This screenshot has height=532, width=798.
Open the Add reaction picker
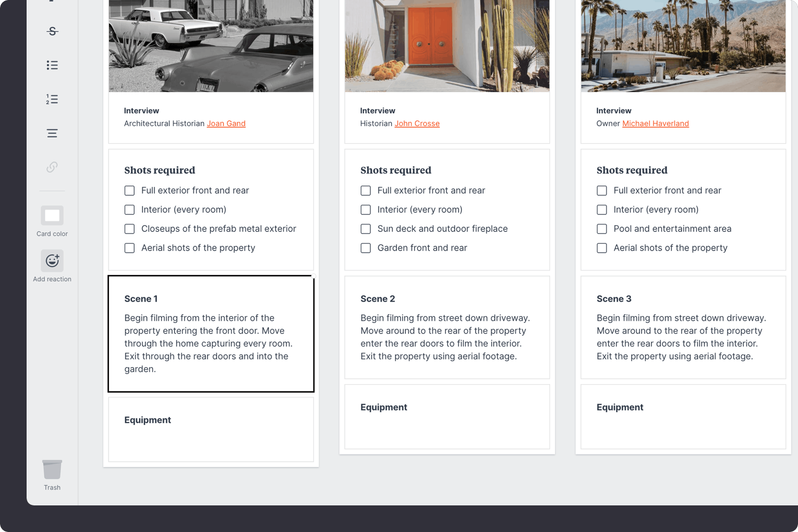52,261
